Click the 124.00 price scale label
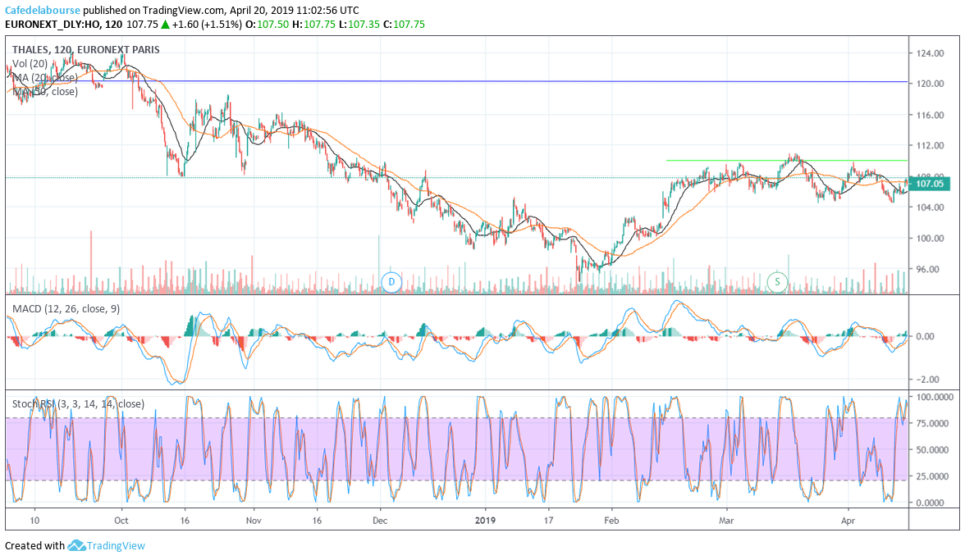Viewport: 965px width, 560px height. pos(928,53)
